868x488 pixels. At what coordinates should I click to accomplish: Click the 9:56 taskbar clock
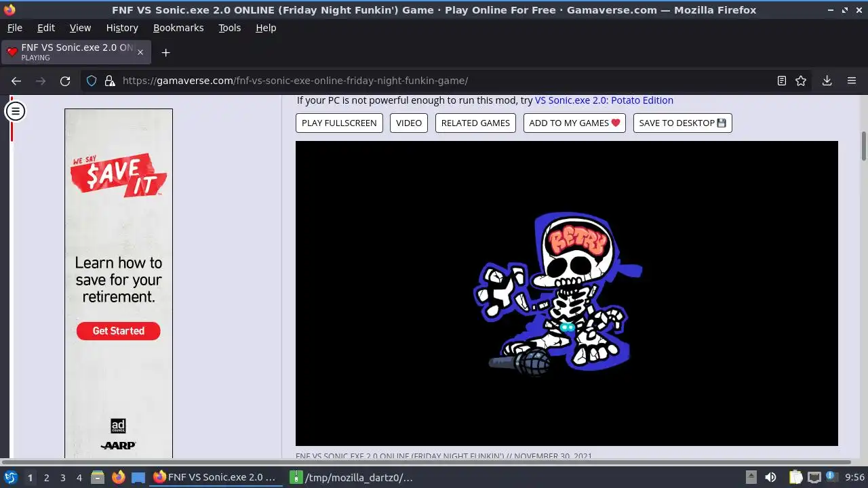tap(854, 477)
